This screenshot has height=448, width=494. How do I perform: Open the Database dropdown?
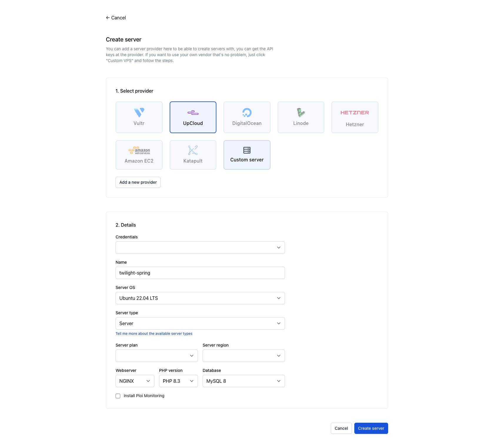pos(243,381)
